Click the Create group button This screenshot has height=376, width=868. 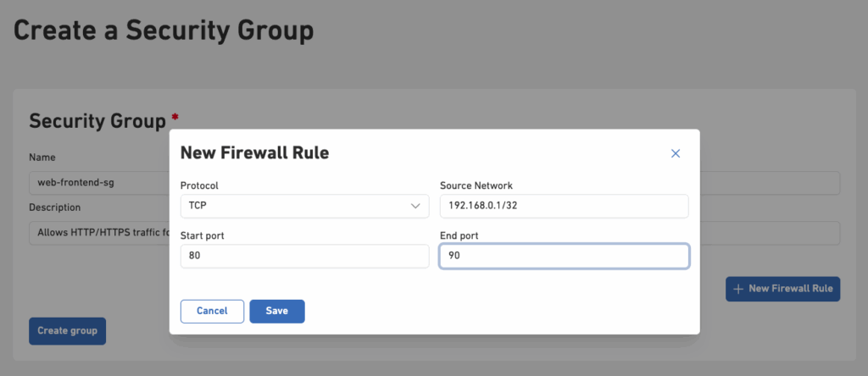coord(67,331)
